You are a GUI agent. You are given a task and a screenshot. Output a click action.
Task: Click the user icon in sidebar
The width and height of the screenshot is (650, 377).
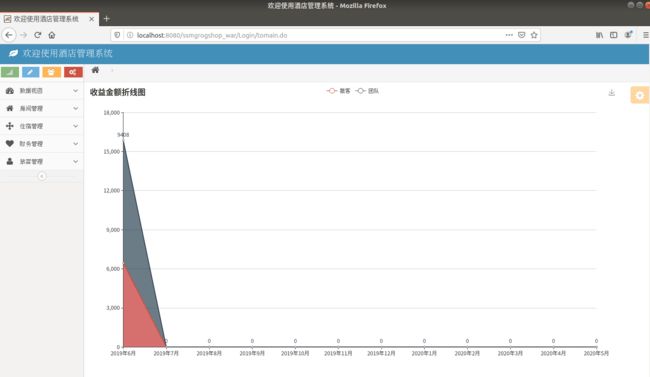[10, 161]
